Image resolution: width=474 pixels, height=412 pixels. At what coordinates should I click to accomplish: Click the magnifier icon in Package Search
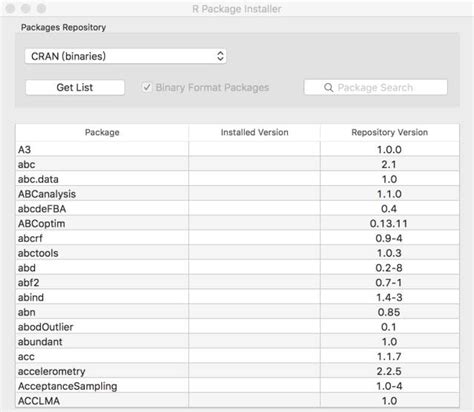(x=328, y=88)
